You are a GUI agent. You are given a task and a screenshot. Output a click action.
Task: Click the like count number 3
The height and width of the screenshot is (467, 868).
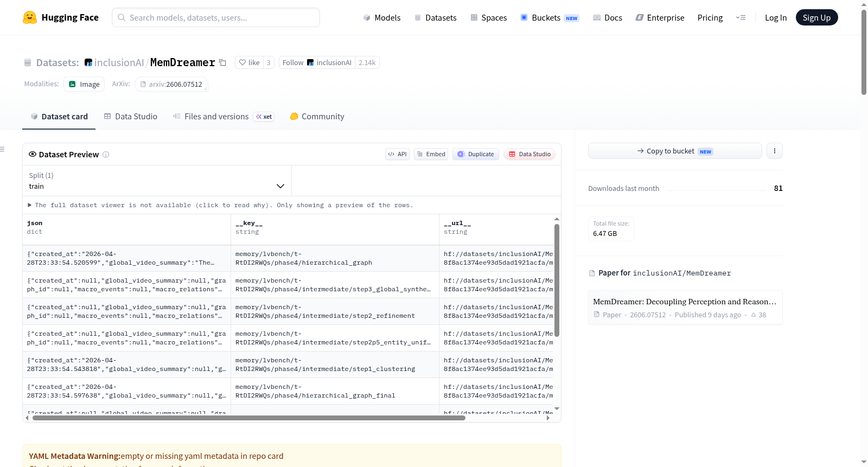pos(269,62)
